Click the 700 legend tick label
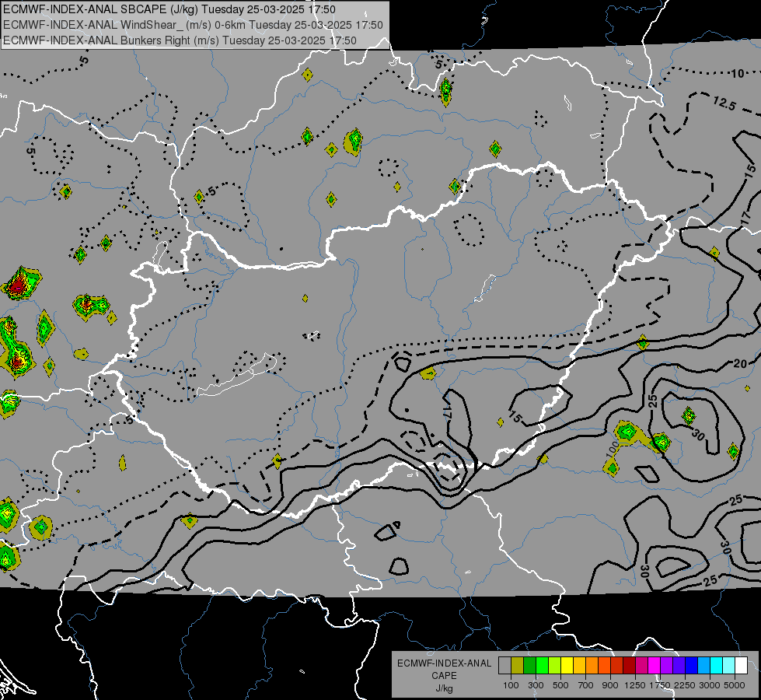Image resolution: width=761 pixels, height=700 pixels. click(586, 685)
